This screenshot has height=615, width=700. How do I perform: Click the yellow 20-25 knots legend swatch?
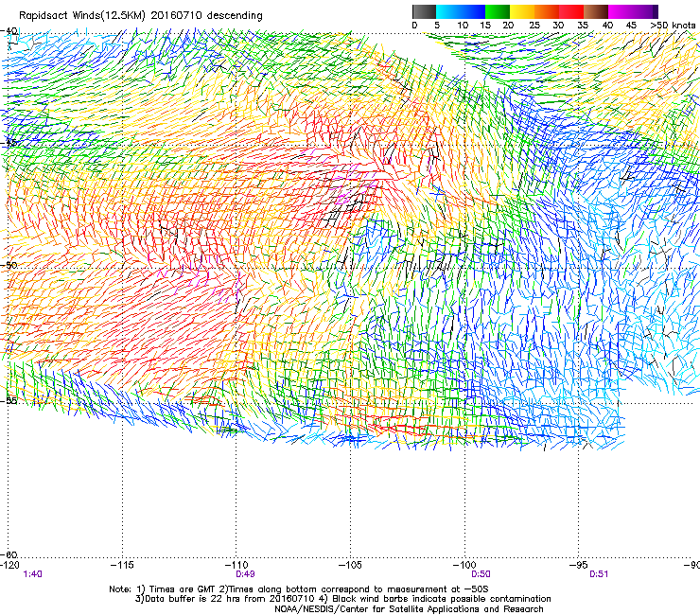522,11
